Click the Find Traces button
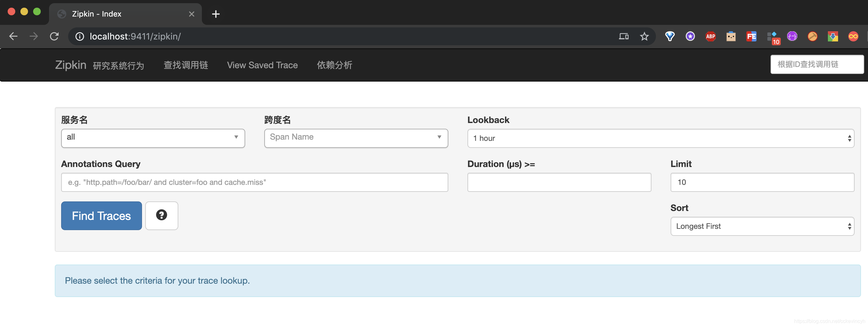Viewport: 868px width, 327px height. pos(102,216)
